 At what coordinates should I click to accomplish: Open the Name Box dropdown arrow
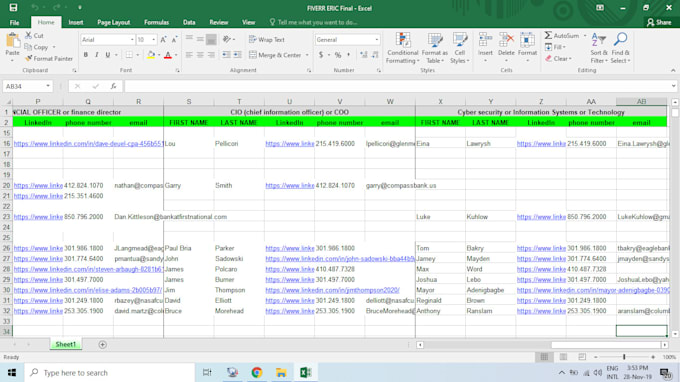coord(48,86)
